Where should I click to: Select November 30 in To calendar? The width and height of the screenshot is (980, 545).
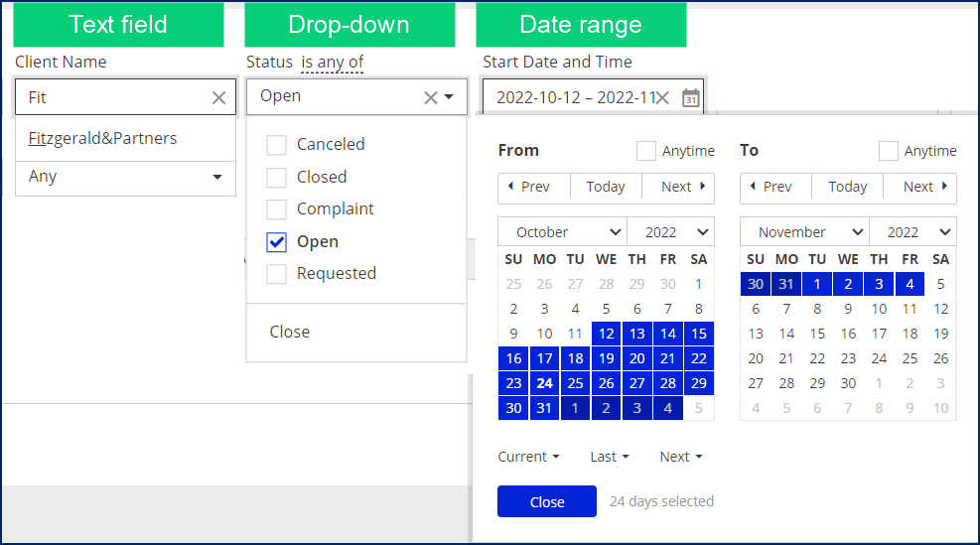848,383
